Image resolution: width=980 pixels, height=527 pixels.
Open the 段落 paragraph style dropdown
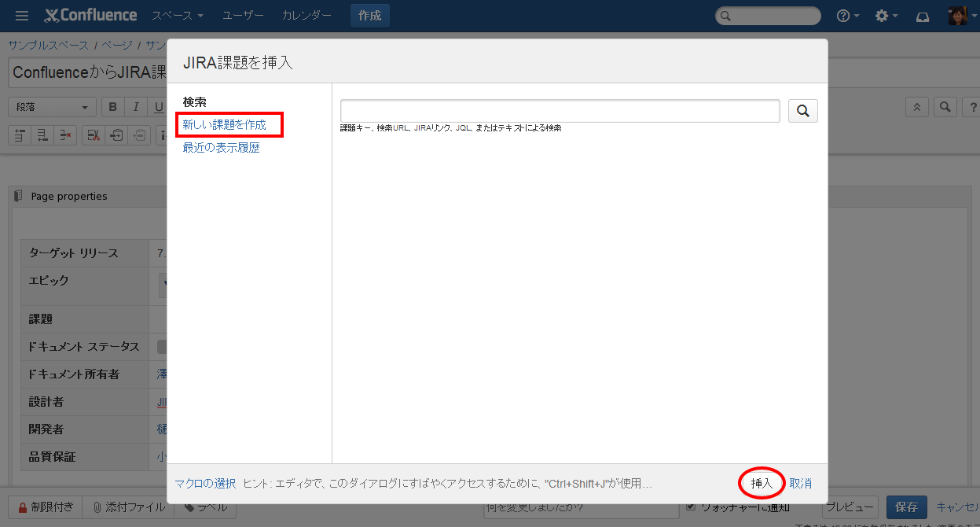52,107
